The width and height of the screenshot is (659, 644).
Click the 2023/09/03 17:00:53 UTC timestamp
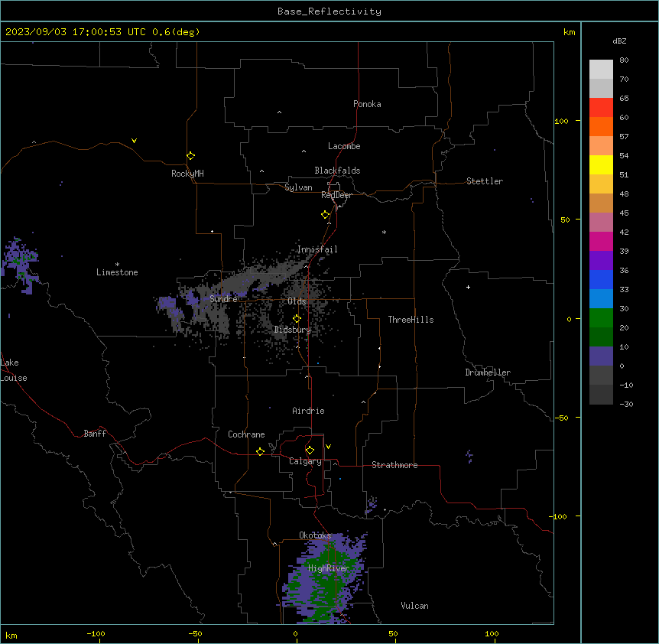coord(76,32)
